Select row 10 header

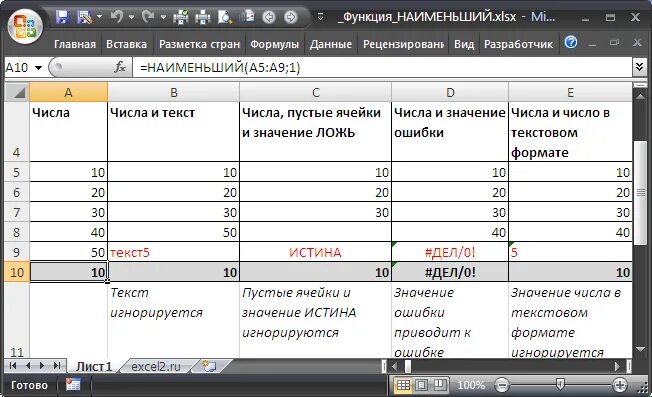(x=17, y=272)
